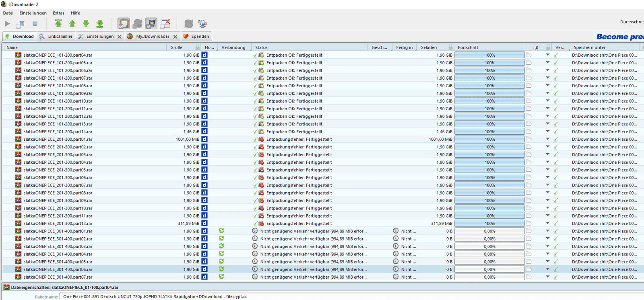Image resolution: width=644 pixels, height=300 pixels.
Task: Click extraction OK icon for 101-200.part08.rar
Action: (x=261, y=86)
